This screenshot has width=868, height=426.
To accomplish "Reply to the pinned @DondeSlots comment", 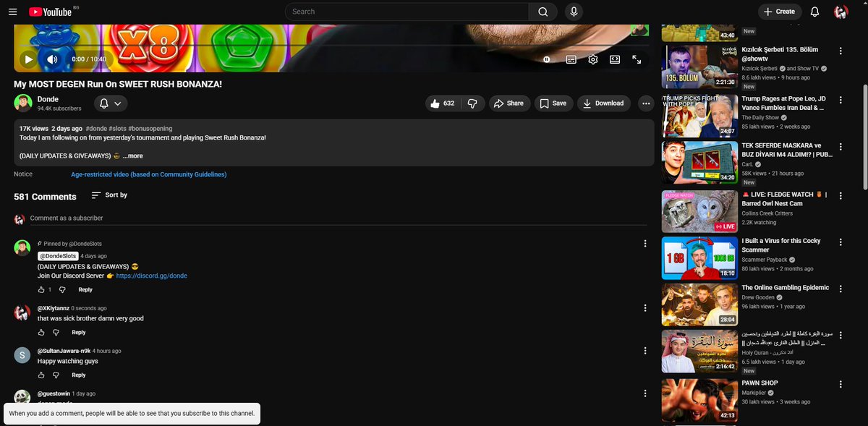I will click(85, 289).
